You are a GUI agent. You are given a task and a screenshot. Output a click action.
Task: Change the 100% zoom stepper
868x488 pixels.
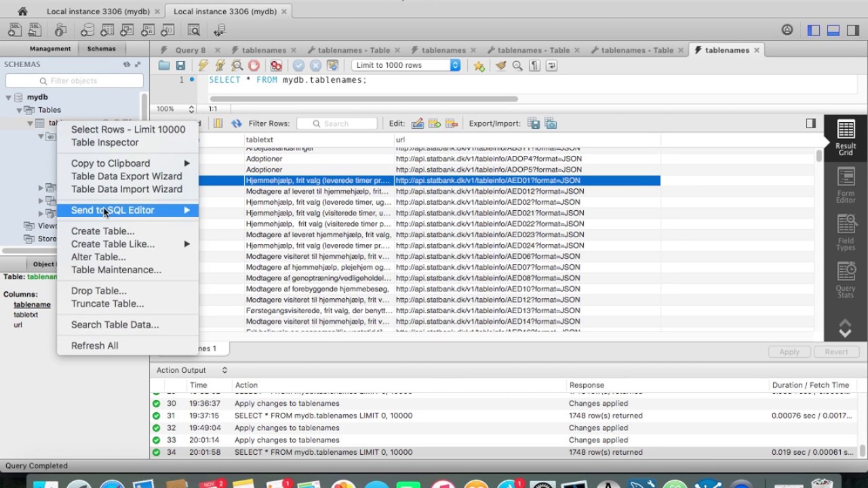pos(191,108)
